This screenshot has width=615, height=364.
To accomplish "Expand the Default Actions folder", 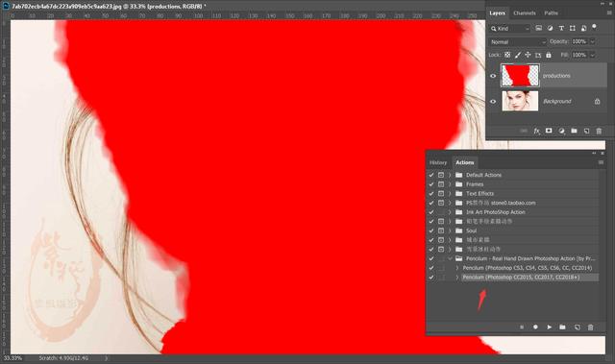I will click(450, 175).
